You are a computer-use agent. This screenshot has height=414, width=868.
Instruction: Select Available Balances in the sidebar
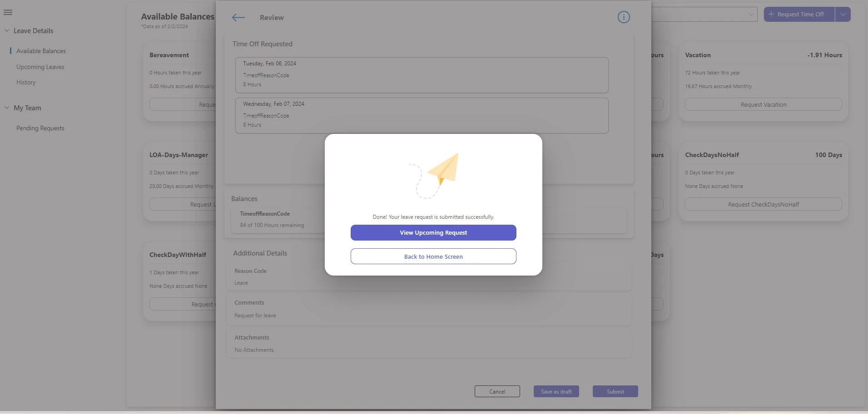pos(41,50)
